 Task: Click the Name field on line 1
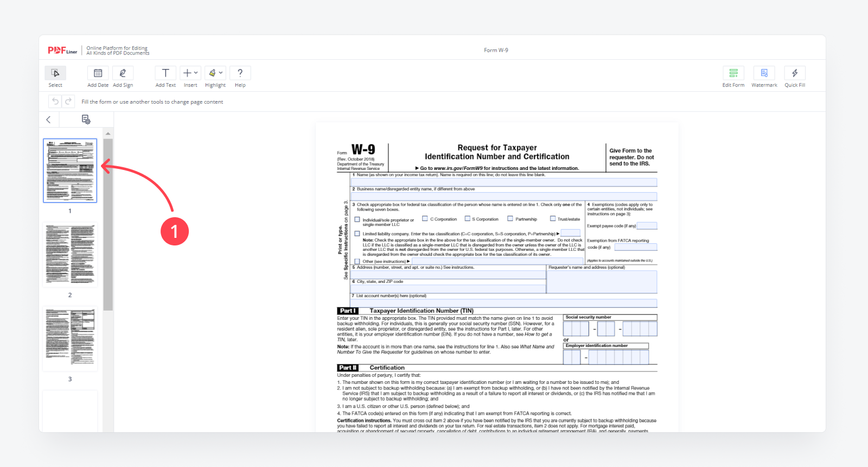504,182
